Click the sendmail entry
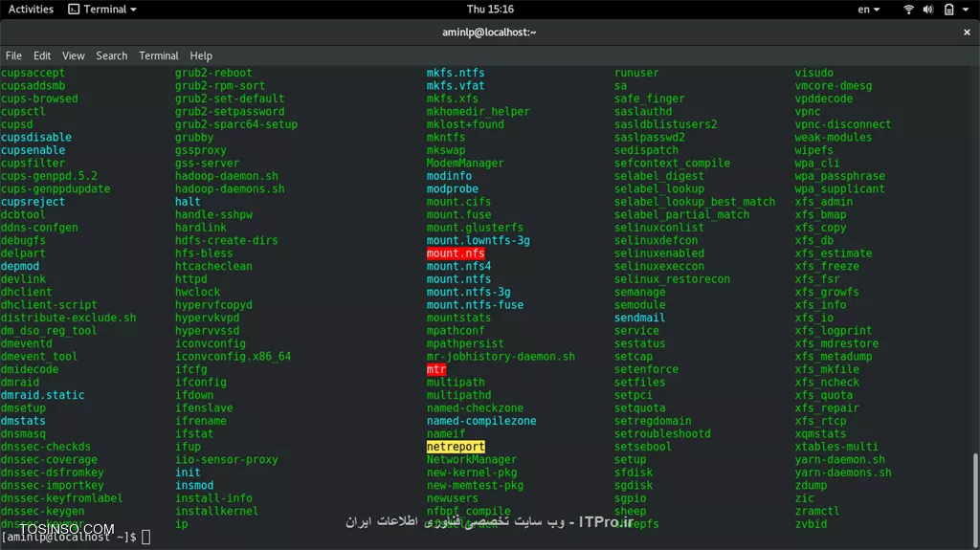Image resolution: width=980 pixels, height=550 pixels. (x=639, y=318)
